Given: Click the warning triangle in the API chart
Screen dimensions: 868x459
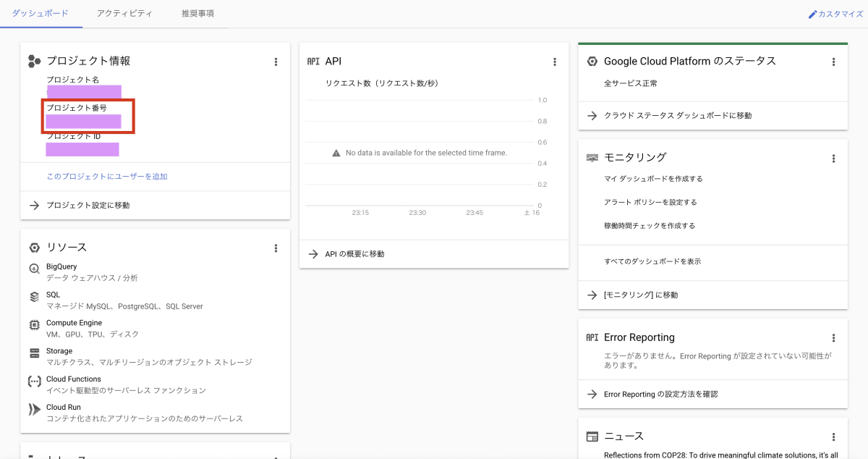Looking at the screenshot, I should click(336, 153).
